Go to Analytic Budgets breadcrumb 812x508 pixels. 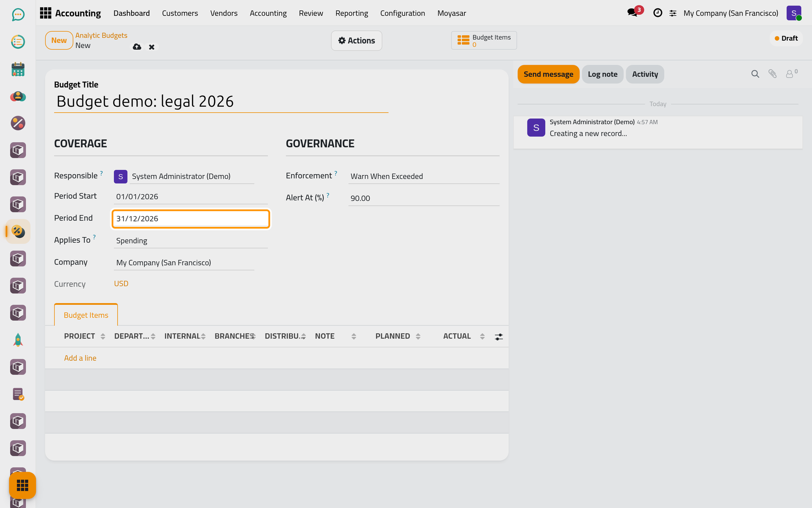101,36
